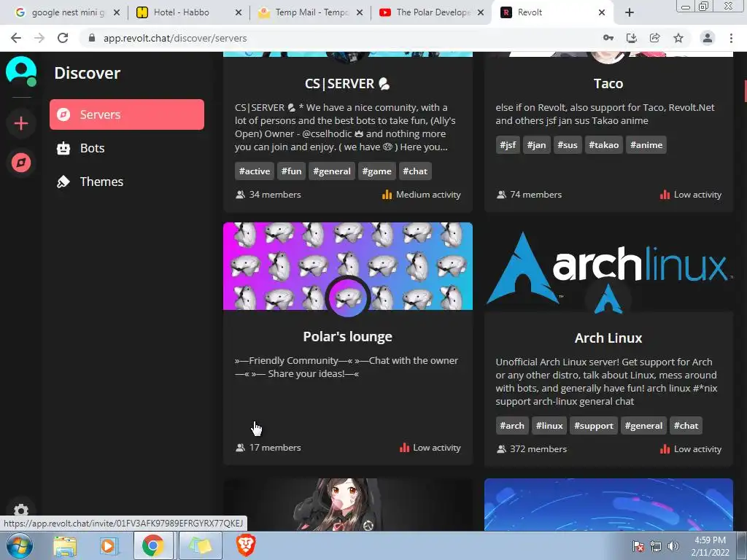747x560 pixels.
Task: Close the Hotel - Habbo tab
Action: 239,13
